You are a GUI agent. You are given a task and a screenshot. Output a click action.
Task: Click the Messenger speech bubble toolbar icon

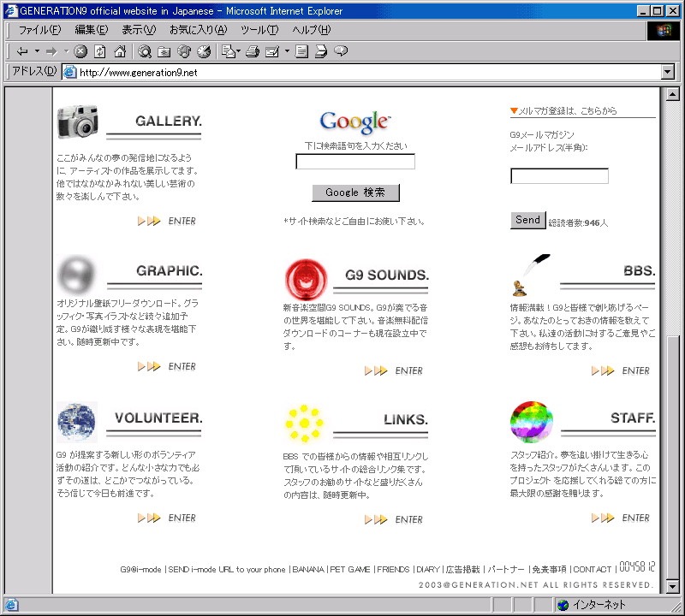tap(340, 52)
